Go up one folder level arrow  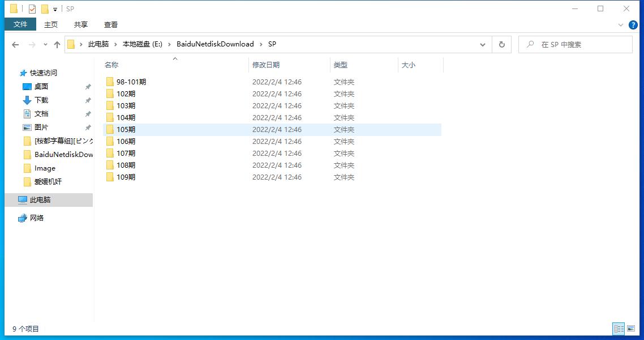(x=57, y=44)
